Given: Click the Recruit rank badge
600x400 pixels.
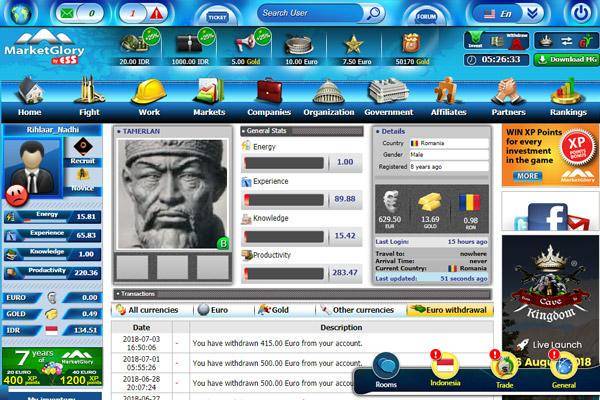Looking at the screenshot, I should [83, 151].
